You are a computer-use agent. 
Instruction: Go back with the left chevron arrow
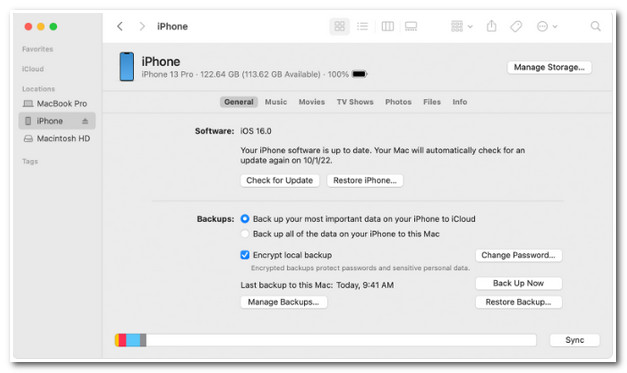tap(120, 26)
